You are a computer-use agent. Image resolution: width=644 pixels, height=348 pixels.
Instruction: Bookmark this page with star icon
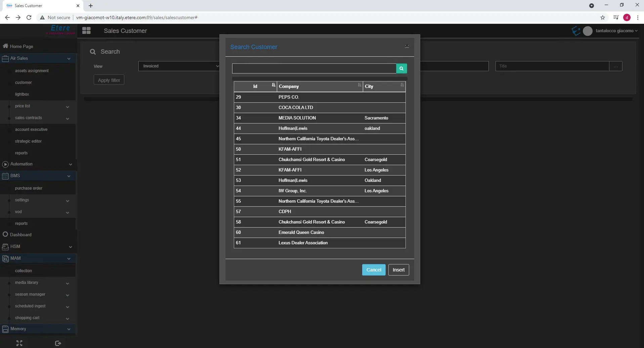[603, 17]
